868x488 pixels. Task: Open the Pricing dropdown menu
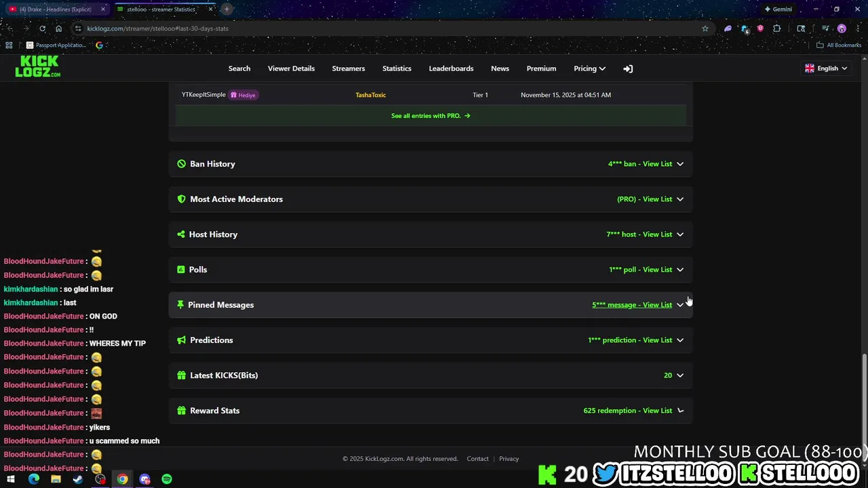589,68
